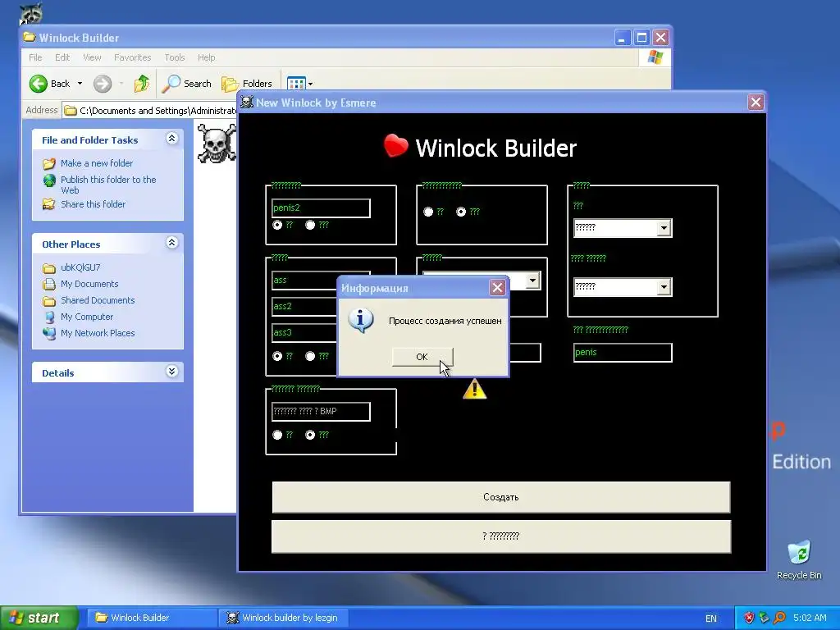
Task: Open Shared Documents in Other Places
Action: [x=98, y=300]
